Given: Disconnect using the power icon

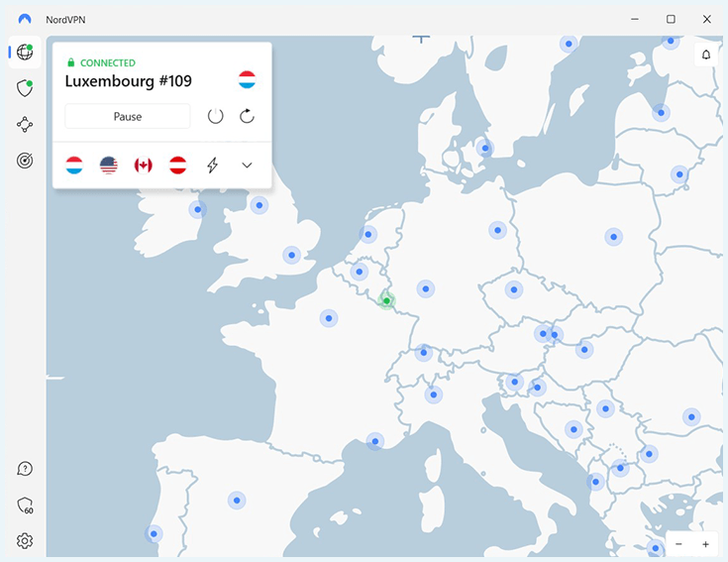Looking at the screenshot, I should [x=216, y=116].
